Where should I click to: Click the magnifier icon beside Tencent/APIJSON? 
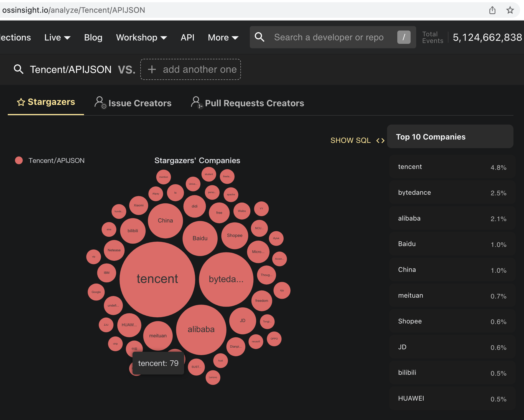[19, 69]
